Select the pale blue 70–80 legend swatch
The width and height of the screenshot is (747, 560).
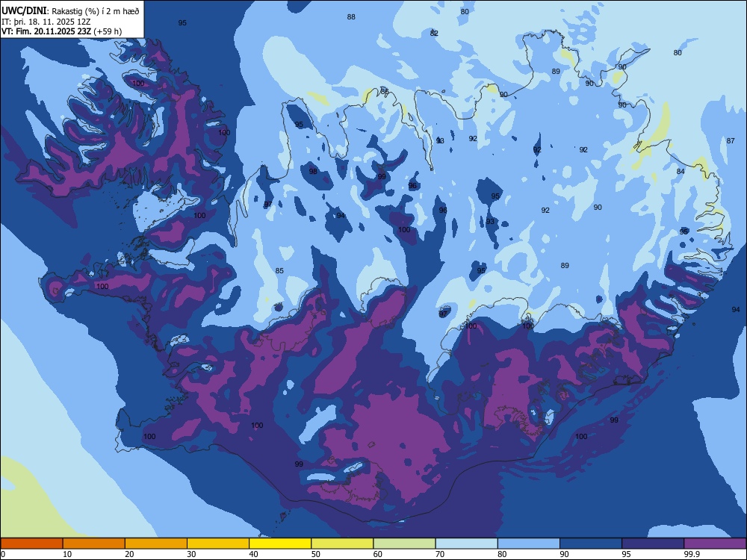(466, 544)
